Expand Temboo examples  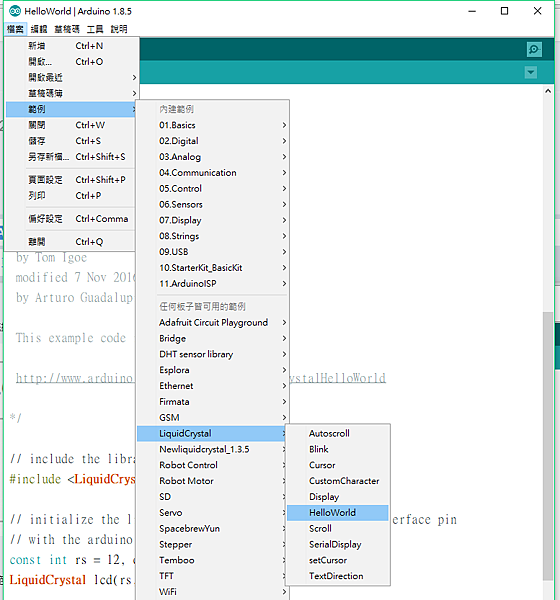pyautogui.click(x=212, y=560)
